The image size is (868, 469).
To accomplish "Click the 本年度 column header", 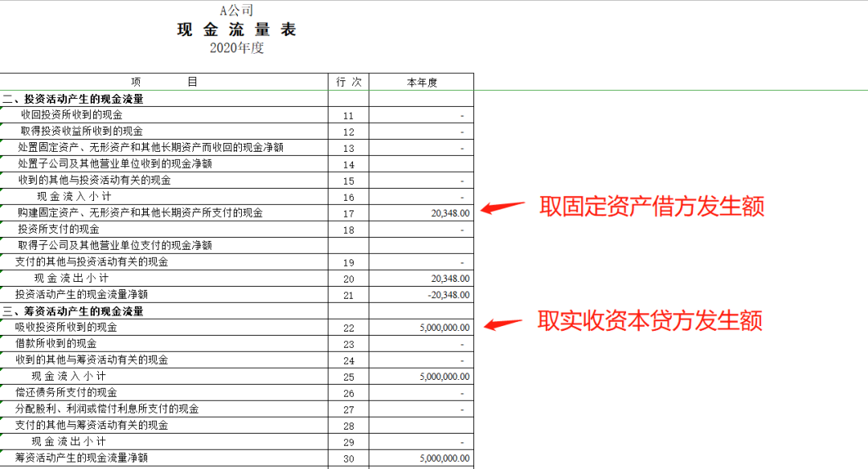I will pyautogui.click(x=422, y=82).
